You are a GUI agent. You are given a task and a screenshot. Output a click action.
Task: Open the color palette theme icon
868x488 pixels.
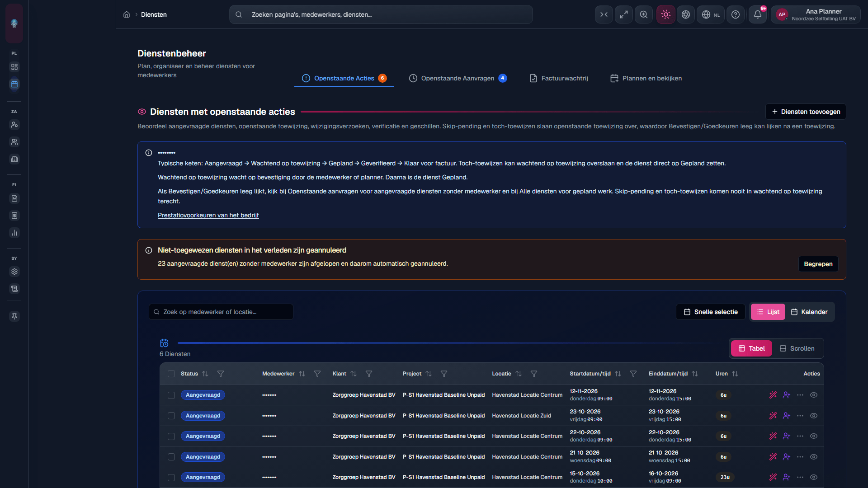[686, 14]
